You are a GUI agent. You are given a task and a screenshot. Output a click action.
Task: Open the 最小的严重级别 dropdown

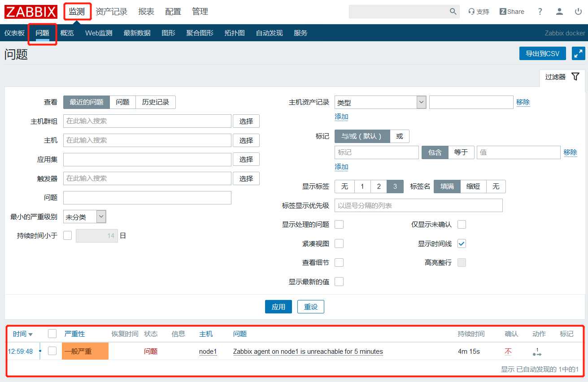click(x=85, y=217)
